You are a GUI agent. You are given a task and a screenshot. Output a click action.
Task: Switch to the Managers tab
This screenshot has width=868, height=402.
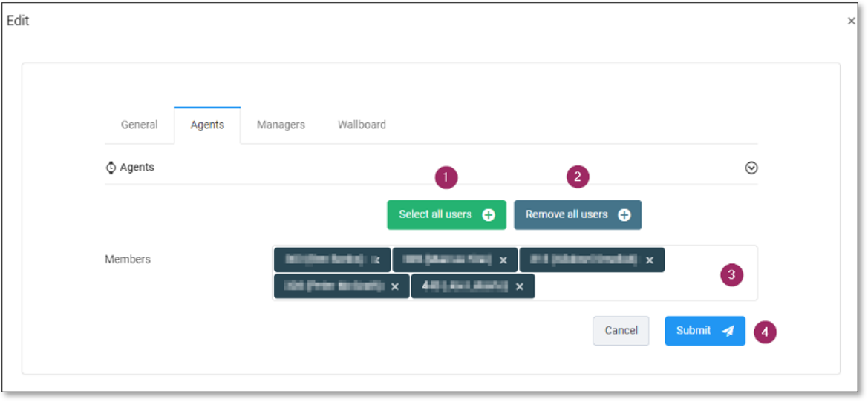click(x=281, y=125)
